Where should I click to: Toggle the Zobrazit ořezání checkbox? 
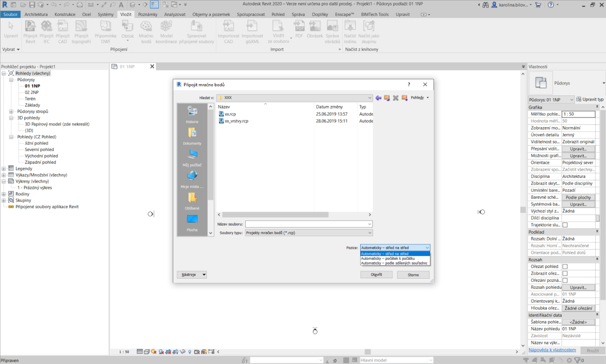(565, 273)
